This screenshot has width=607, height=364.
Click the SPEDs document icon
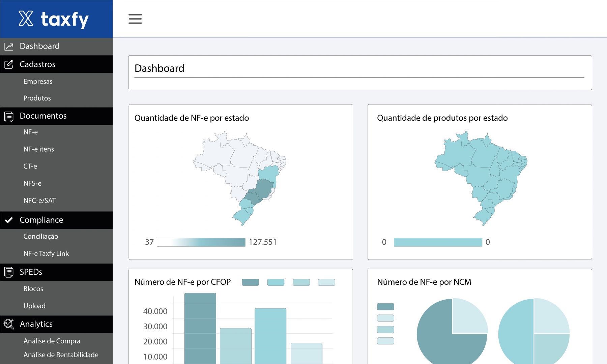pyautogui.click(x=9, y=272)
